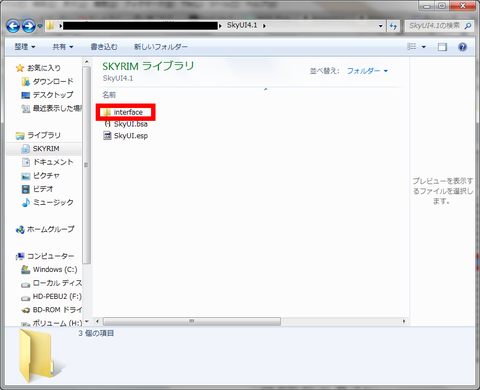480x390 pixels.
Task: Open 最近表示した場所 in favorites
Action: pyautogui.click(x=51, y=108)
